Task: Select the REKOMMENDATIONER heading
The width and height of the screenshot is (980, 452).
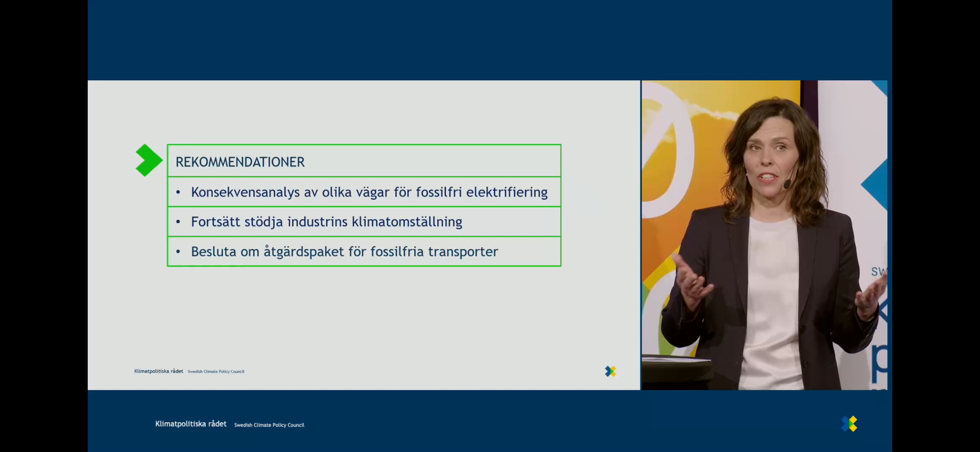Action: 240,162
